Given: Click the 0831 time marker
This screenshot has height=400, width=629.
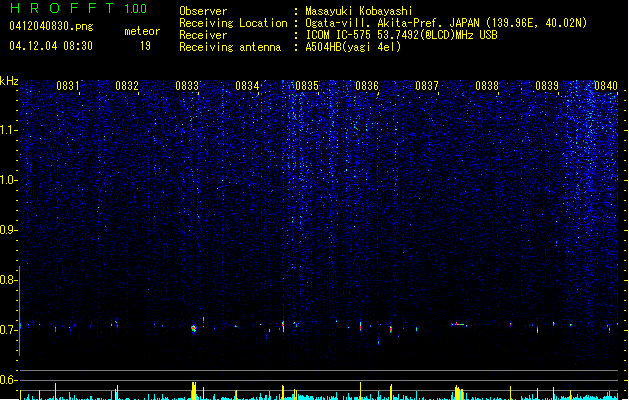Looking at the screenshot, I should point(67,86).
